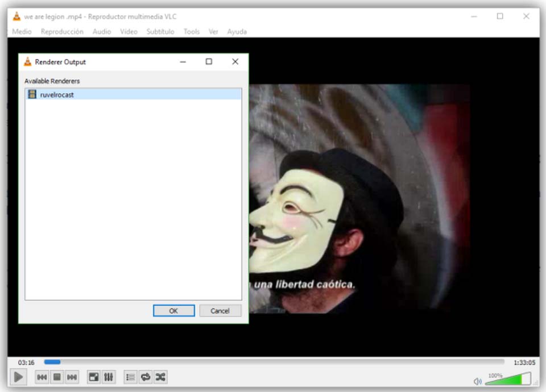Open the Reproducción menu
The height and width of the screenshot is (392, 546).
click(63, 32)
